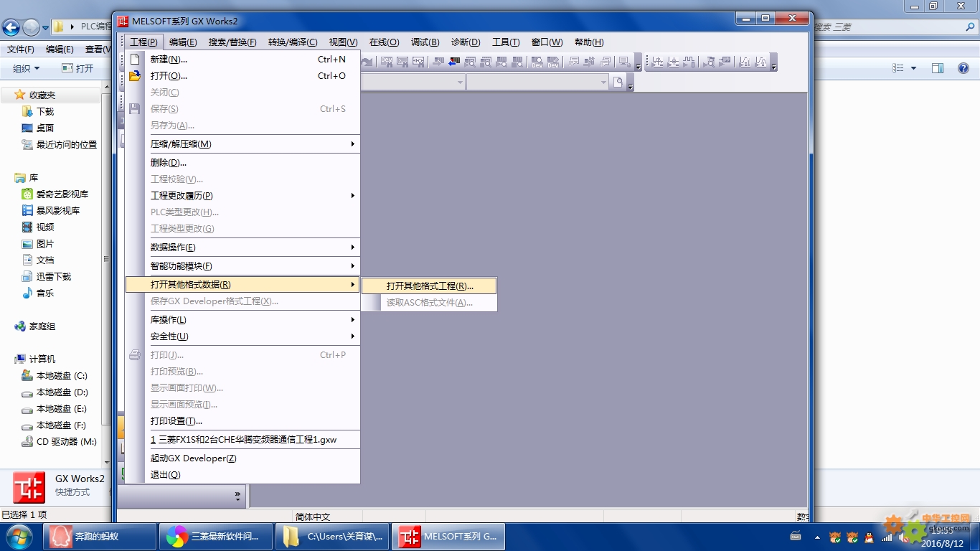Open recent file 三菱FX1S和2台CHE华腾变频器通信工程1.gxw
The width and height of the screenshot is (980, 551).
tap(242, 440)
